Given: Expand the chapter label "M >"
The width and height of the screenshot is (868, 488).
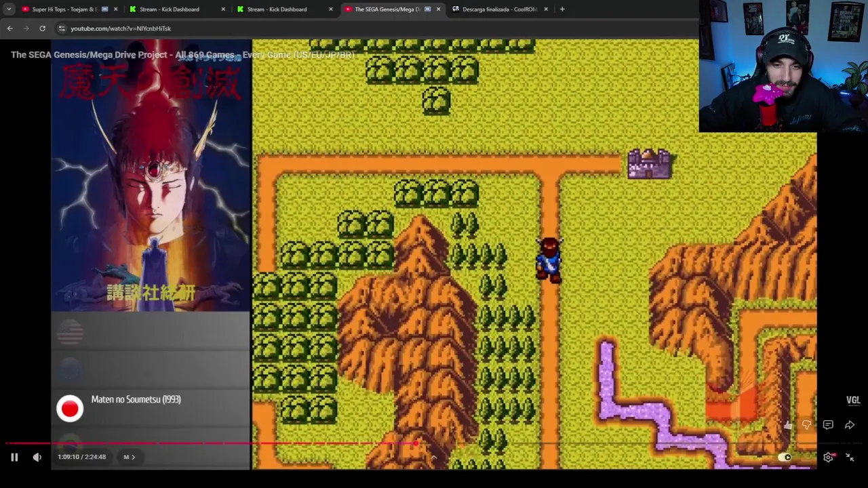Looking at the screenshot, I should click(129, 457).
